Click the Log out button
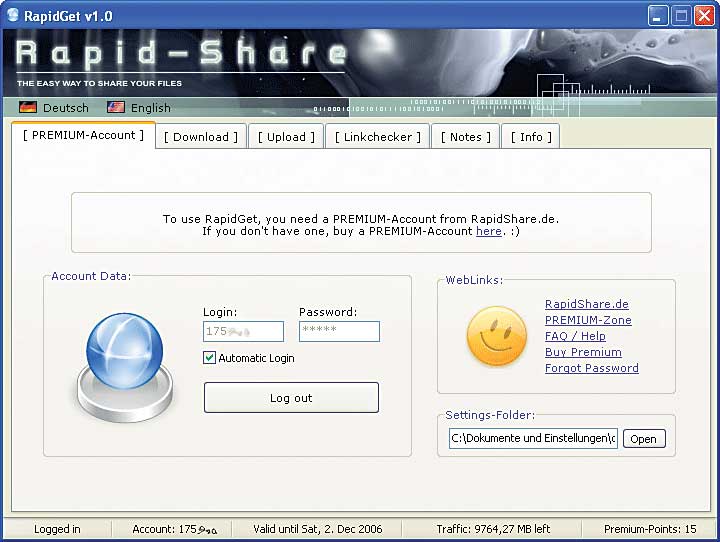 pos(292,398)
